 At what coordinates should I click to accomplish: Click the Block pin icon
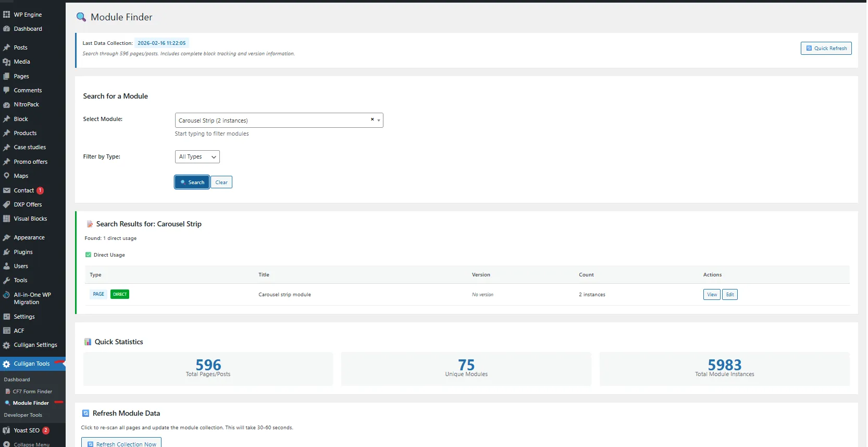coord(6,119)
